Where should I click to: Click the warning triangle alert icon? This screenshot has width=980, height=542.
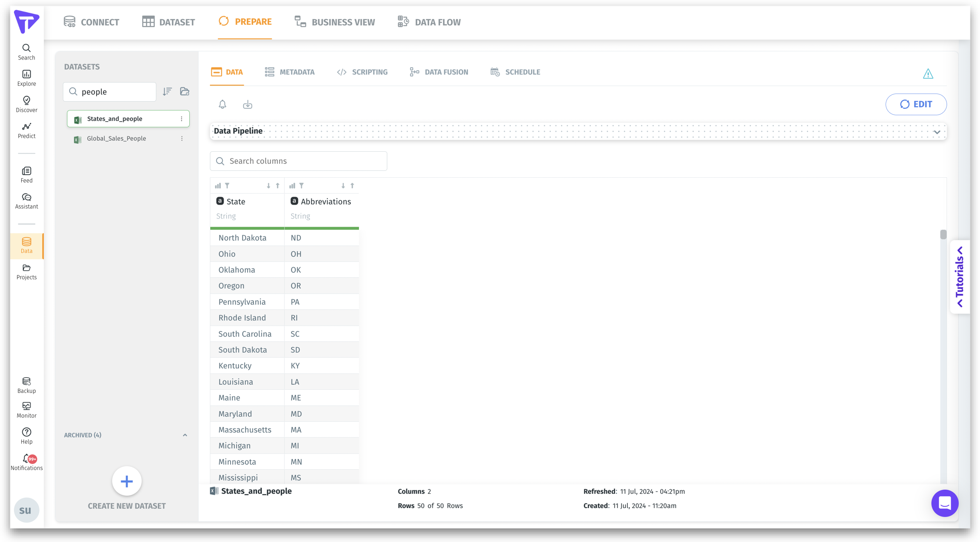(x=928, y=74)
